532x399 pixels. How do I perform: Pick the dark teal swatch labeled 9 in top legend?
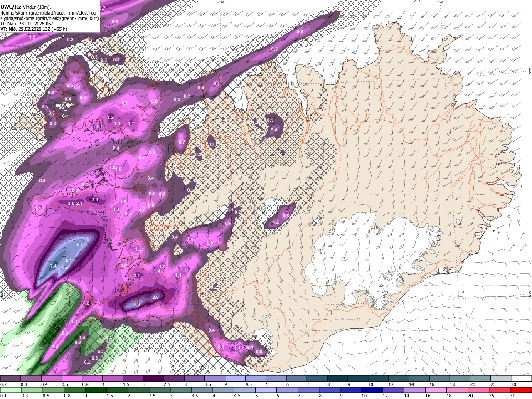tap(357, 378)
